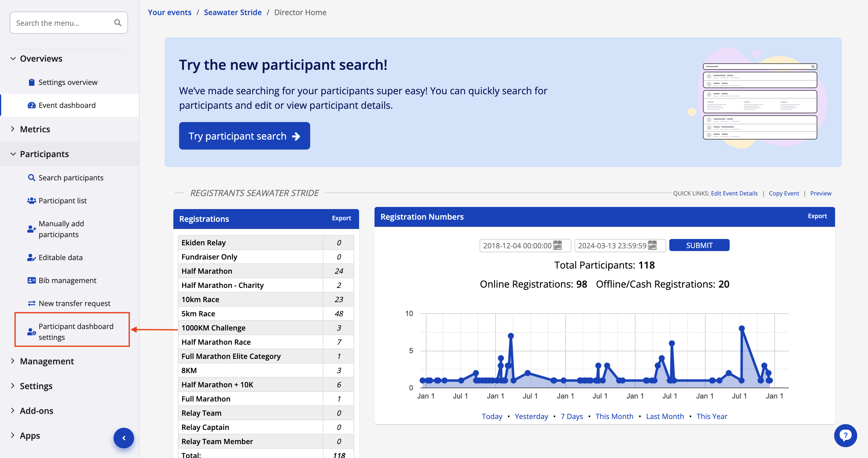The height and width of the screenshot is (458, 868).
Task: Click the Settings overview clipboard icon
Action: pyautogui.click(x=31, y=82)
